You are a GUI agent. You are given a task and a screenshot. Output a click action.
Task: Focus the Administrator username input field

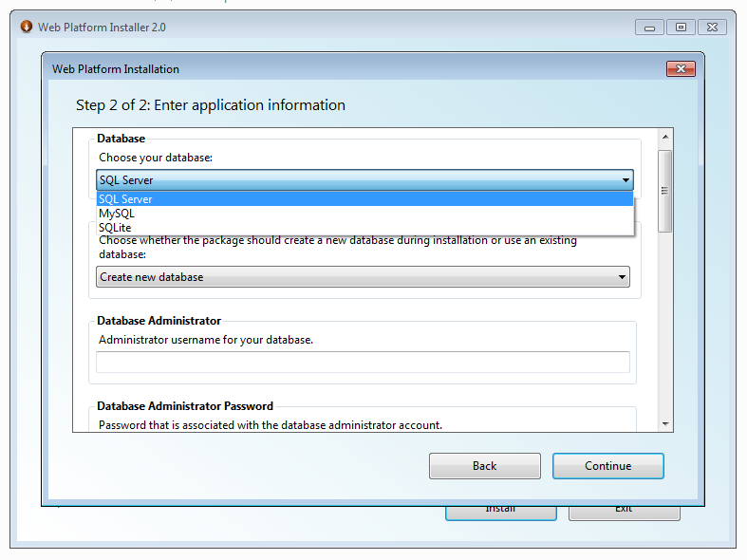[363, 362]
